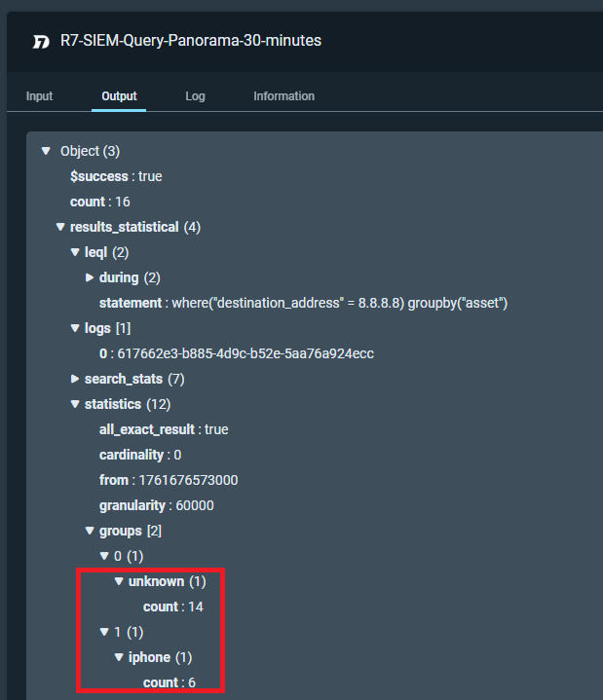Collapse the groups array
The width and height of the screenshot is (603, 700).
click(90, 531)
